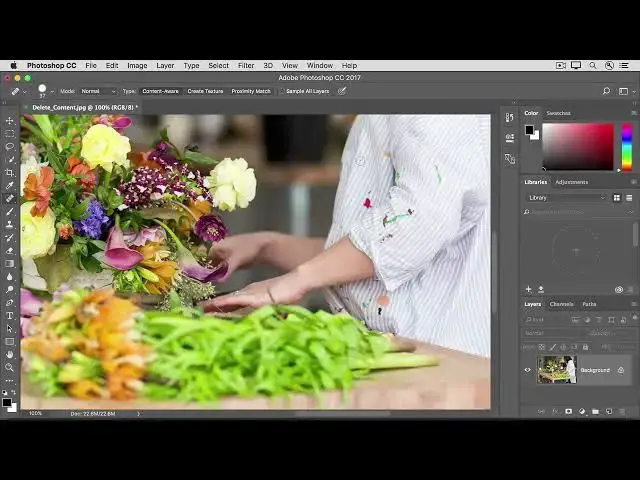Open the Color panel flyout menu

(x=634, y=113)
